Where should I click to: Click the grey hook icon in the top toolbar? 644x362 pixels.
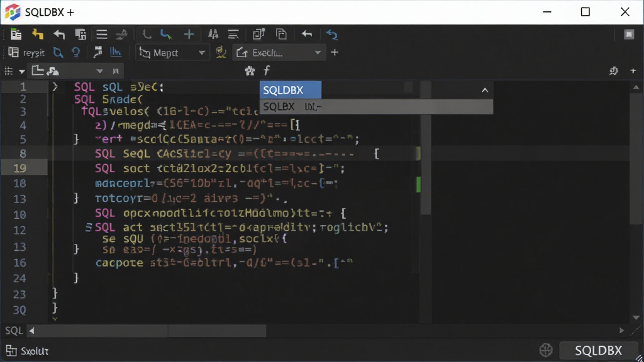[x=147, y=35]
